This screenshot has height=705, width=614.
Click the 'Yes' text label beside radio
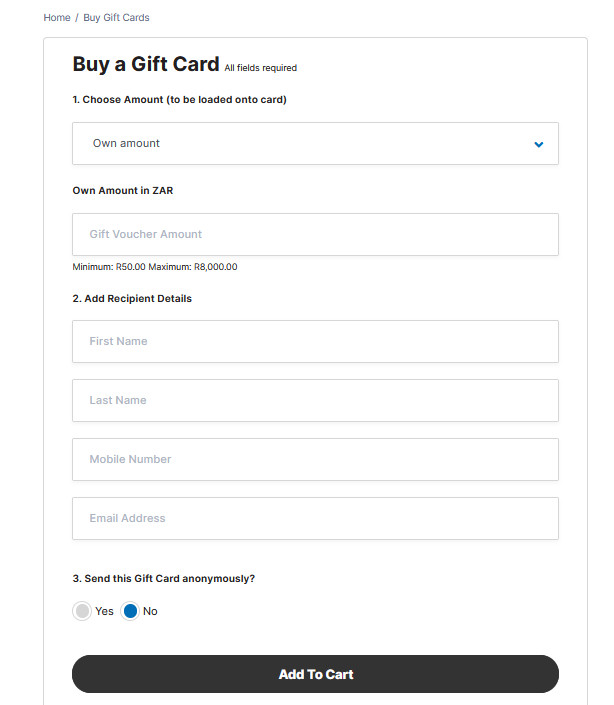click(104, 611)
